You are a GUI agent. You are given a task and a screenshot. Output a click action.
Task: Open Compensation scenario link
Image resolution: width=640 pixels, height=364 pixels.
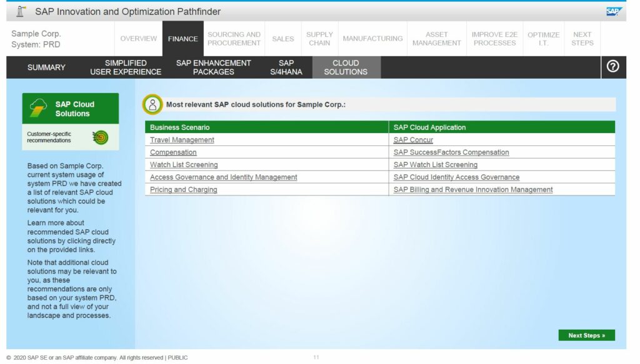tap(173, 152)
